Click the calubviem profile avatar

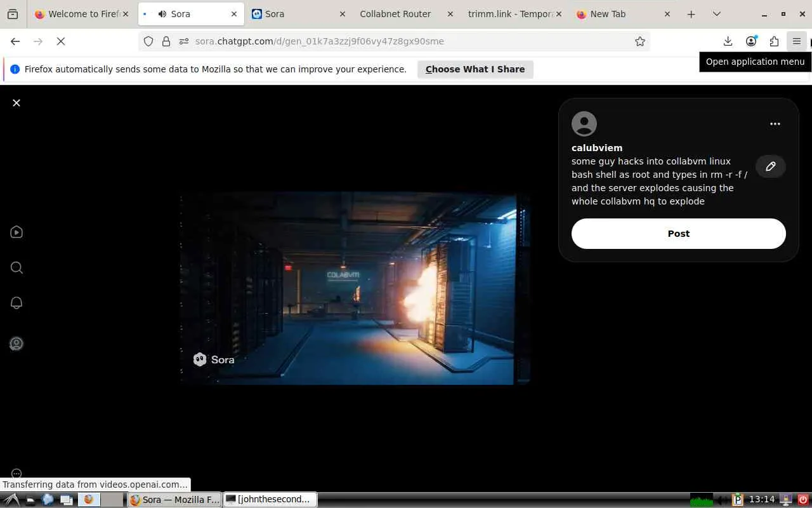click(x=584, y=124)
